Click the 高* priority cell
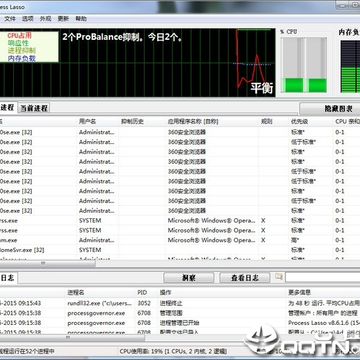Viewport: 360px width, 360px height. (x=295, y=240)
